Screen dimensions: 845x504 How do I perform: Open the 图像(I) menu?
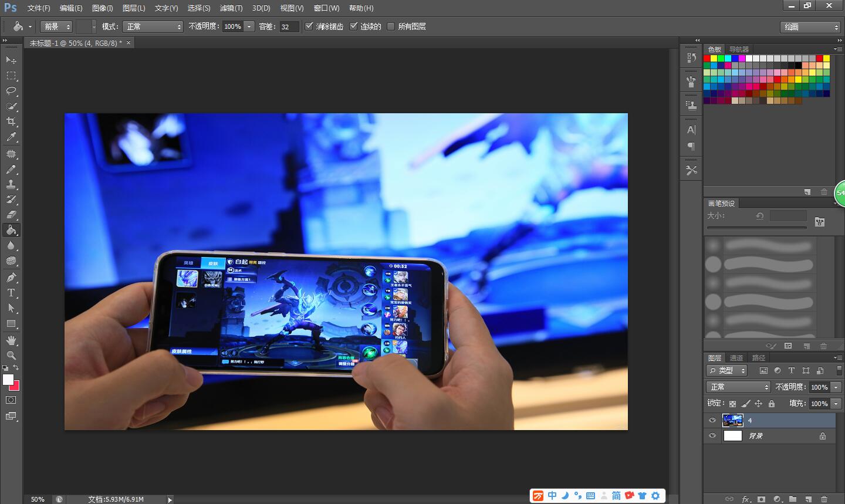click(103, 8)
